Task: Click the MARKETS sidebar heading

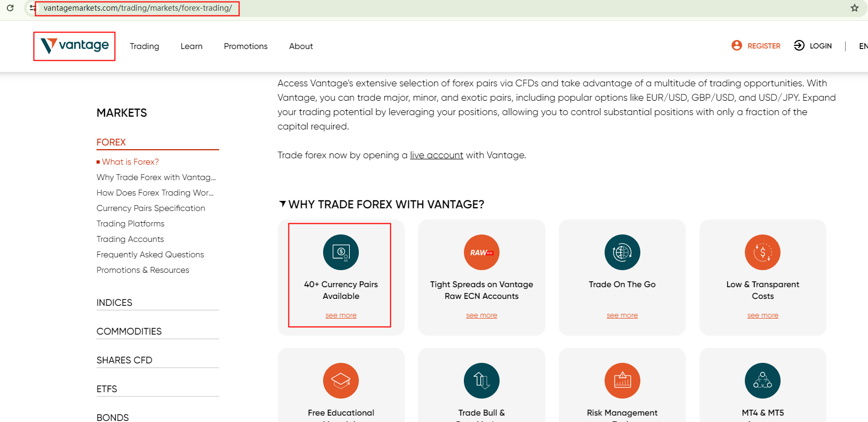Action: (x=122, y=113)
